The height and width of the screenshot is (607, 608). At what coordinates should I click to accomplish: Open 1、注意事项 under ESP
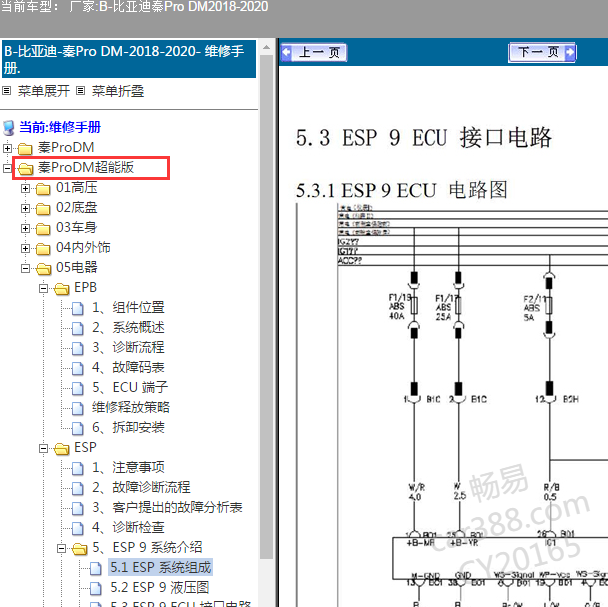coord(128,468)
